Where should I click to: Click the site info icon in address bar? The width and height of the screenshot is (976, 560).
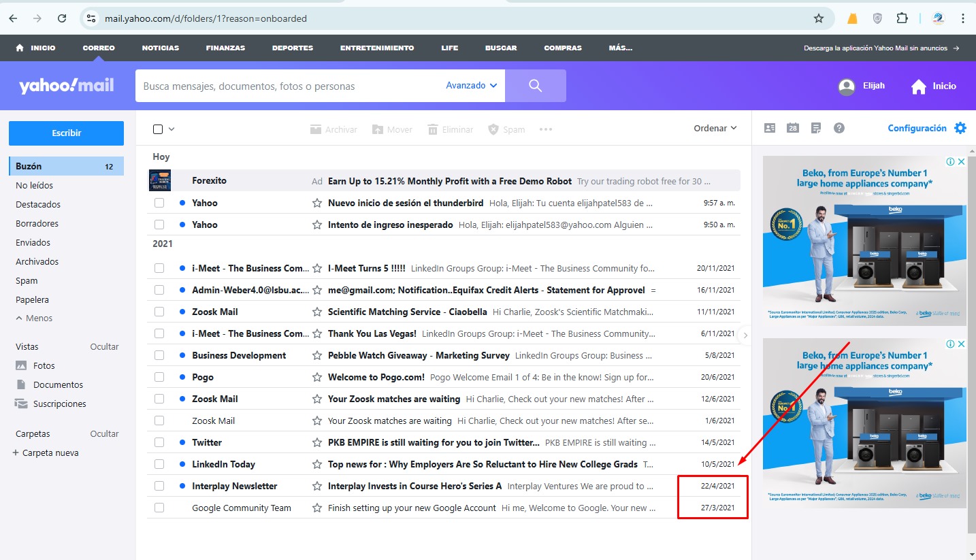coord(91,18)
